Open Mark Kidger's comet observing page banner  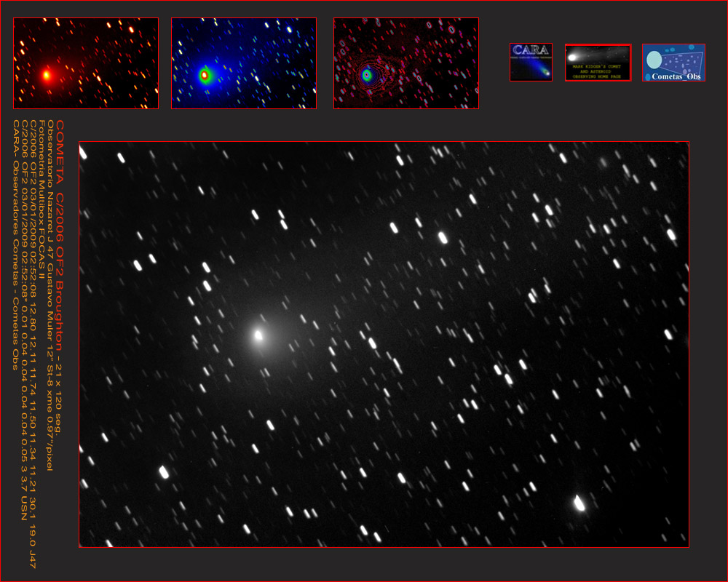point(598,63)
